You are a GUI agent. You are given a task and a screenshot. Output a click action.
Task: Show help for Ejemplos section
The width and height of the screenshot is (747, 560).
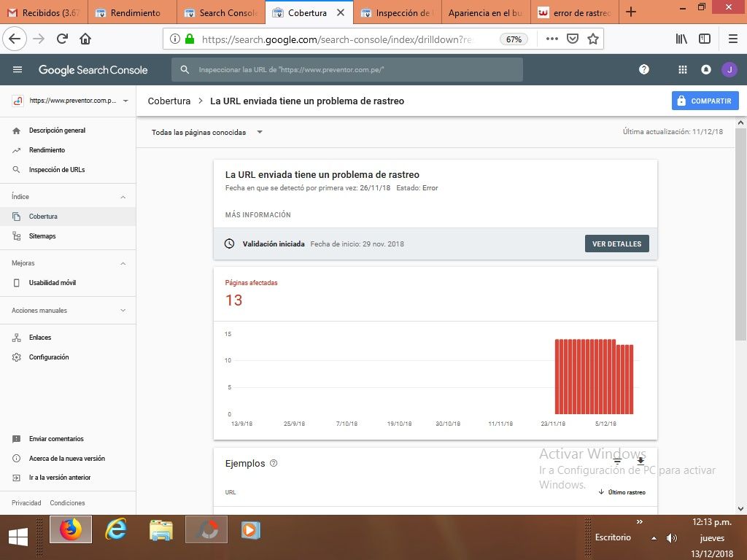point(274,463)
